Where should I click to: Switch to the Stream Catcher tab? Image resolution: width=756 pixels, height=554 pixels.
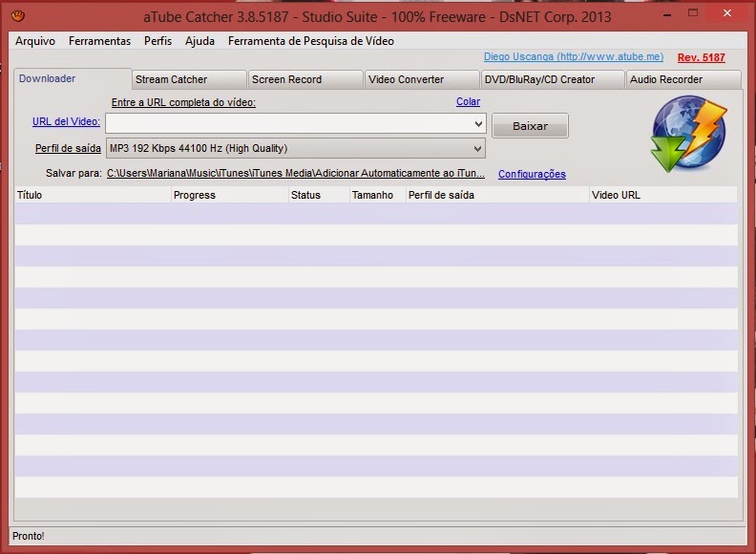click(x=190, y=79)
